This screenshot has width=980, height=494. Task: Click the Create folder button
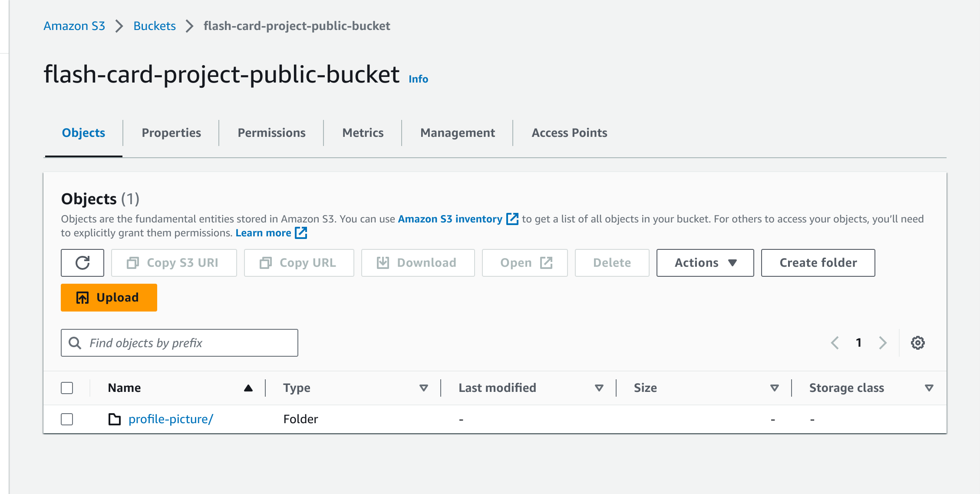pyautogui.click(x=818, y=262)
